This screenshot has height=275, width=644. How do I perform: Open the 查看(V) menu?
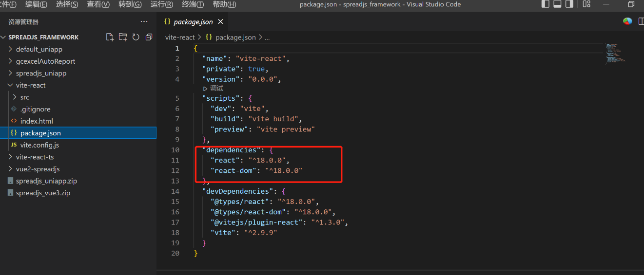click(x=98, y=4)
